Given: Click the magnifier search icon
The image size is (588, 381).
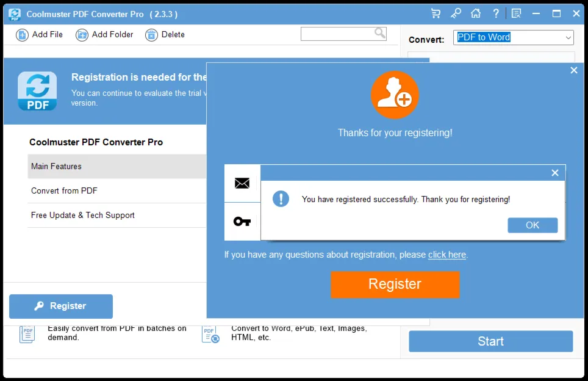Looking at the screenshot, I should (380, 34).
